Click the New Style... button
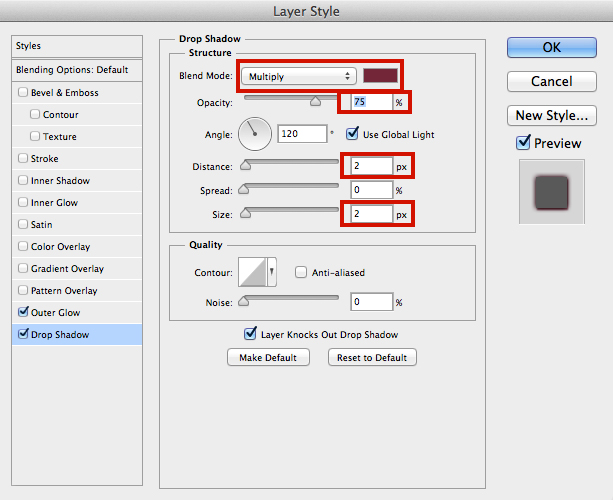613x500 pixels. point(553,115)
